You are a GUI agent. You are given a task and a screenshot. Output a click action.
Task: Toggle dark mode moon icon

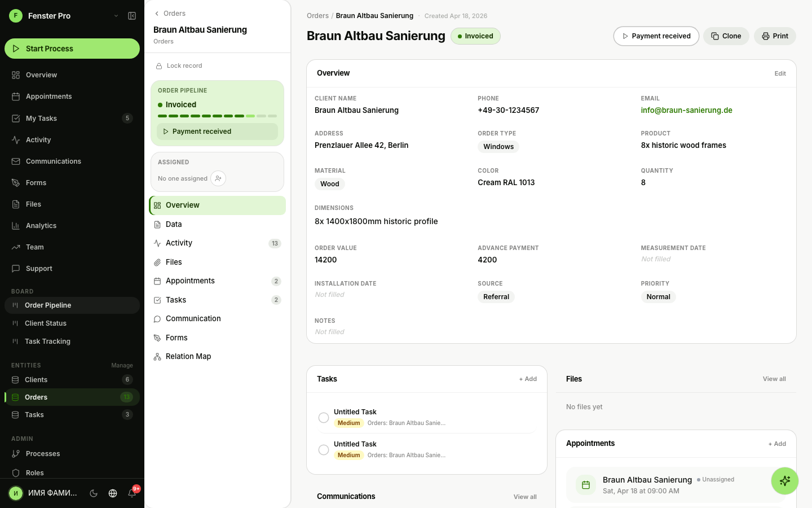94,493
